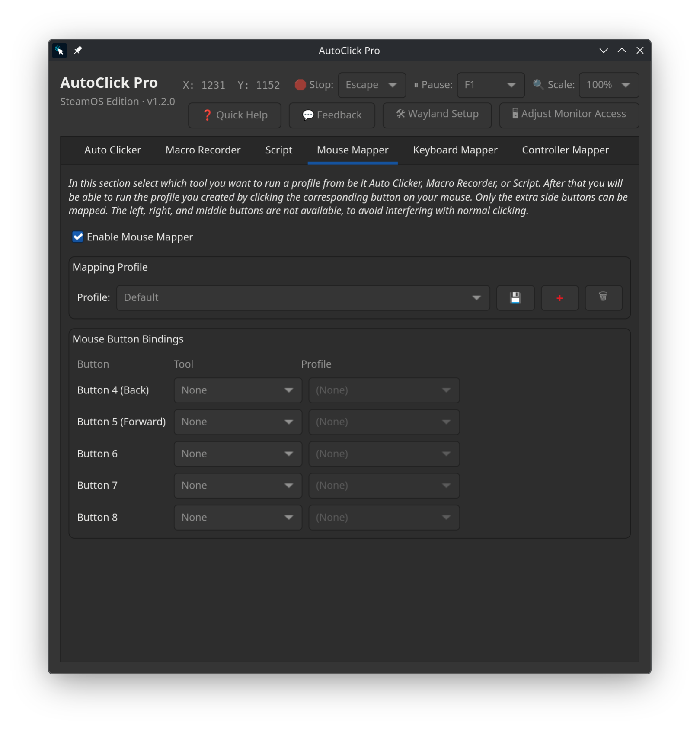The image size is (700, 732).
Task: Open the Scale 100% dropdown
Action: pyautogui.click(x=609, y=85)
